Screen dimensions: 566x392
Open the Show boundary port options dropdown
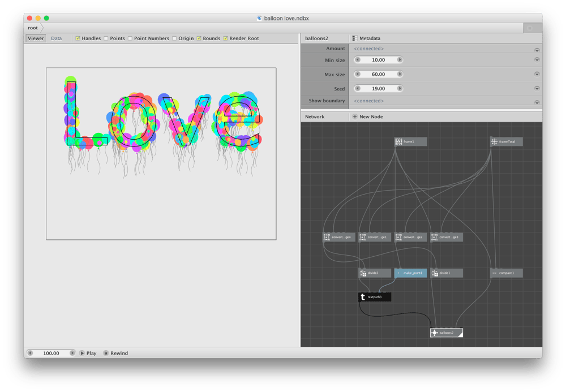pos(537,102)
